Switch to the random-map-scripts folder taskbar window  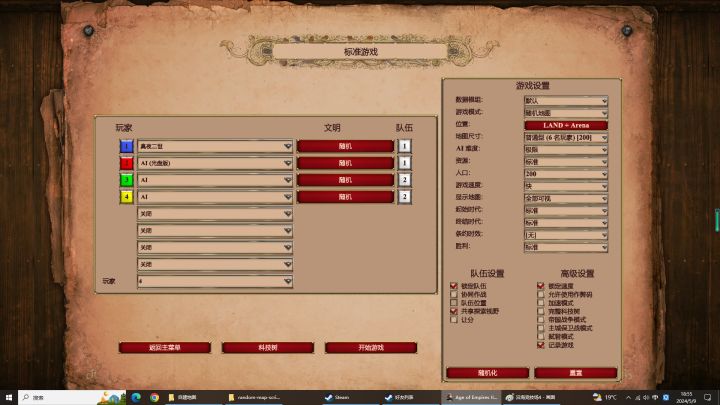click(x=256, y=397)
